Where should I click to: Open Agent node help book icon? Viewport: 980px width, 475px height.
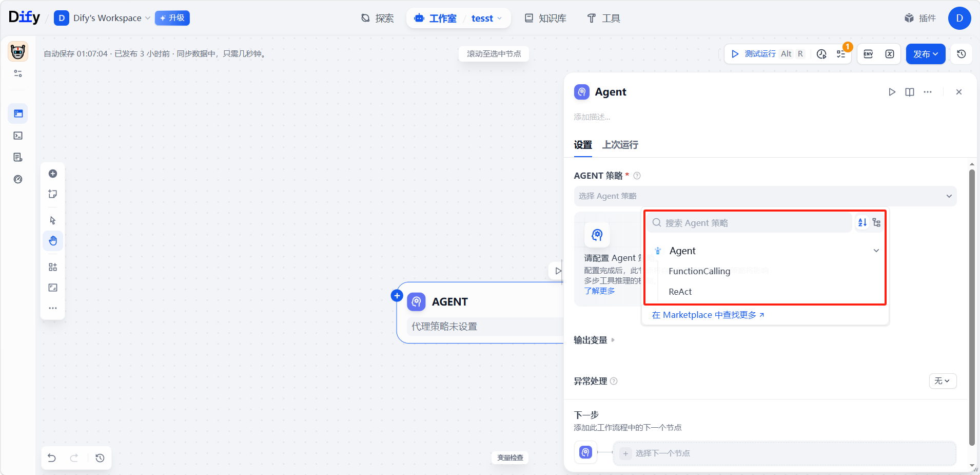(x=910, y=92)
